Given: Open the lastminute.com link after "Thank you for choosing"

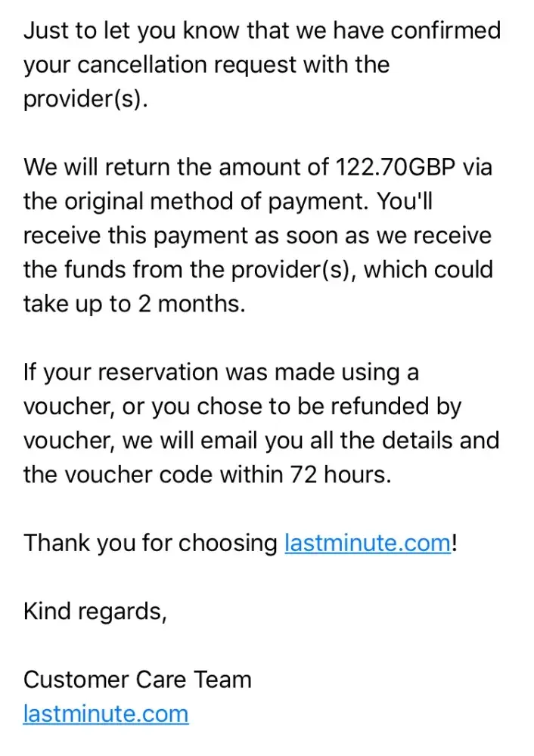Looking at the screenshot, I should 368,543.
